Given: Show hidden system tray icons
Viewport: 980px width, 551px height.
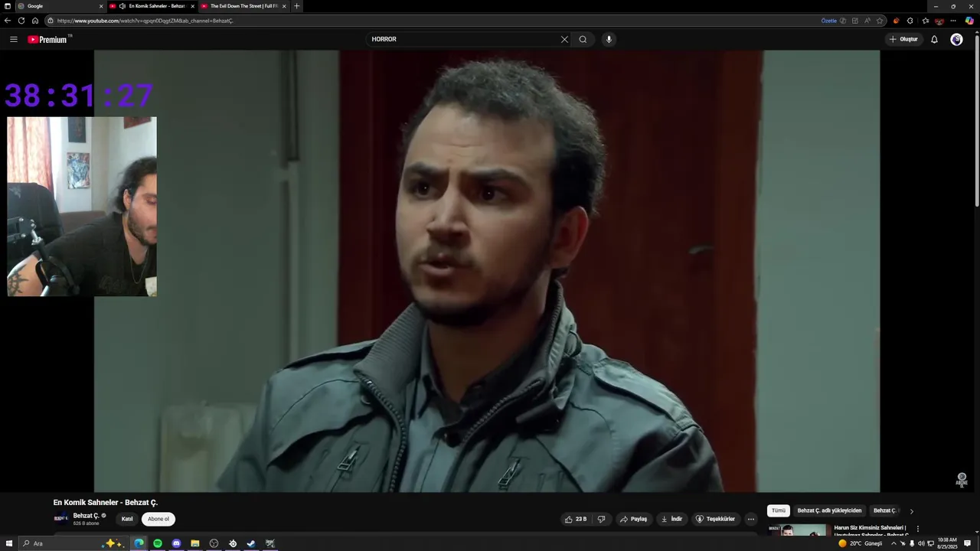Looking at the screenshot, I should tap(893, 543).
